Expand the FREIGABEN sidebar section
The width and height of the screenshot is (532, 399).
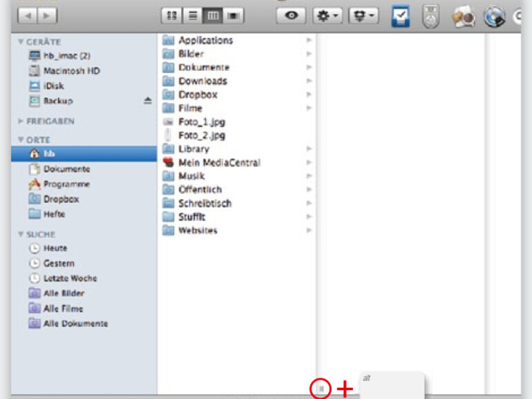21,121
